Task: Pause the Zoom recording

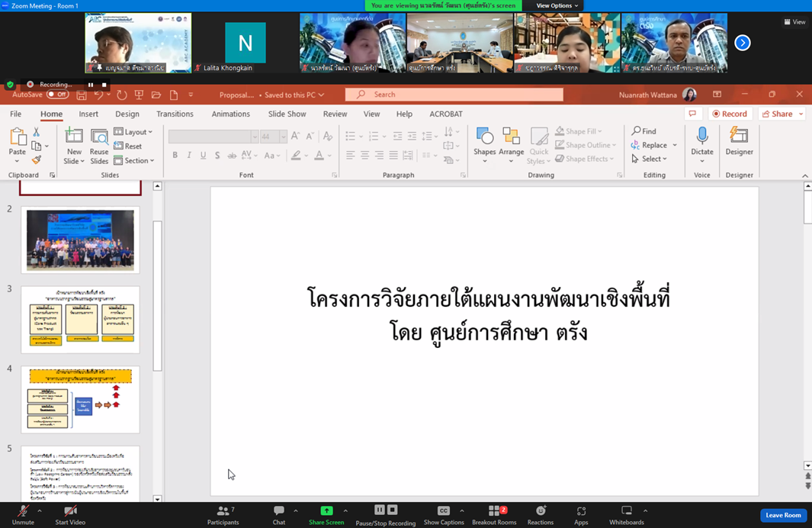Action: pyautogui.click(x=91, y=85)
